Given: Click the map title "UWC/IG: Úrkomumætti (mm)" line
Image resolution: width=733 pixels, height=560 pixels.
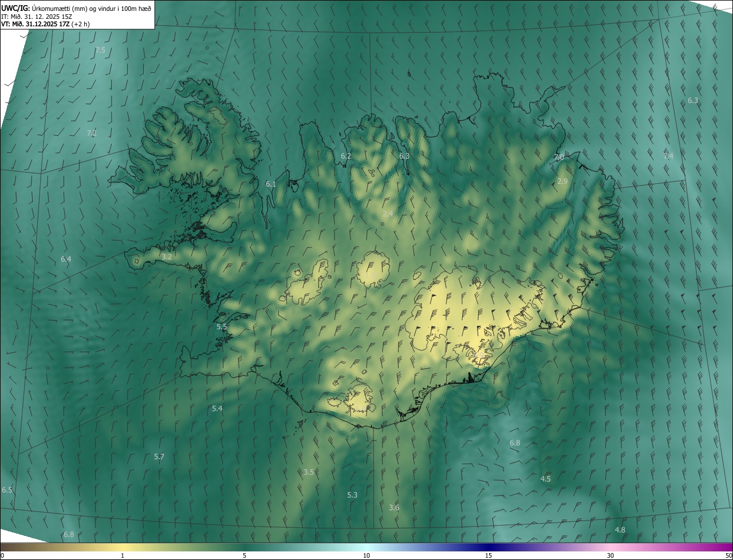Looking at the screenshot, I should (x=76, y=9).
